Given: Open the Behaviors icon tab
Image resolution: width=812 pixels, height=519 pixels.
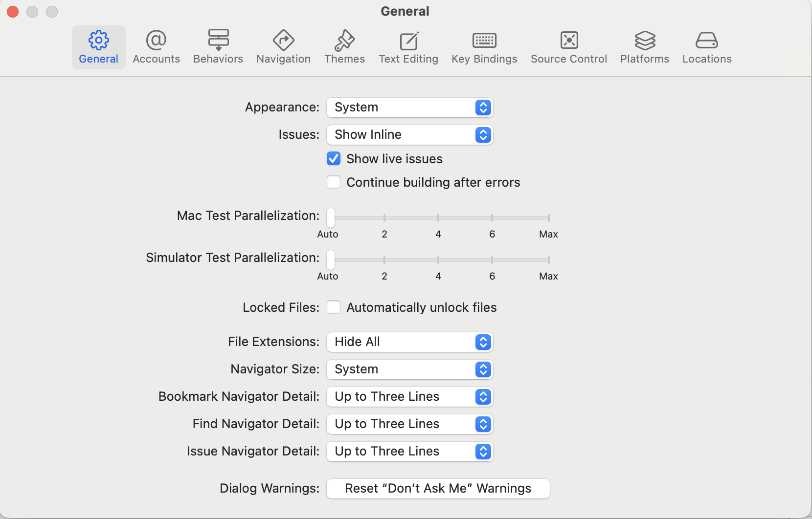Looking at the screenshot, I should click(x=218, y=47).
